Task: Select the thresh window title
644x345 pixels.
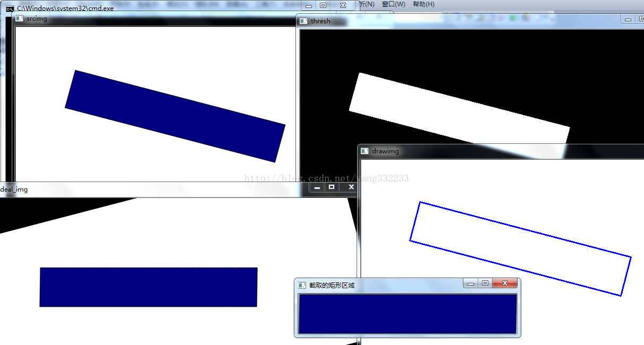Action: [x=320, y=21]
